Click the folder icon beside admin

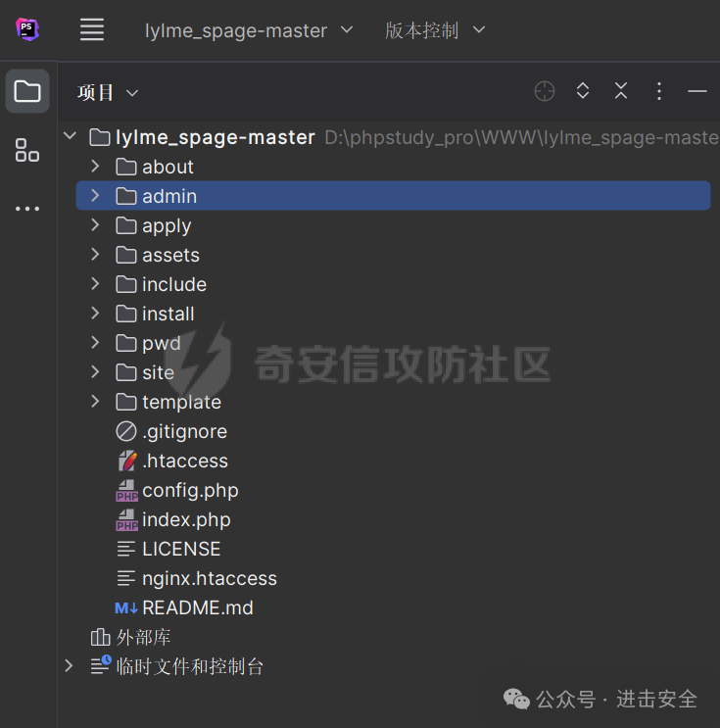tap(125, 196)
